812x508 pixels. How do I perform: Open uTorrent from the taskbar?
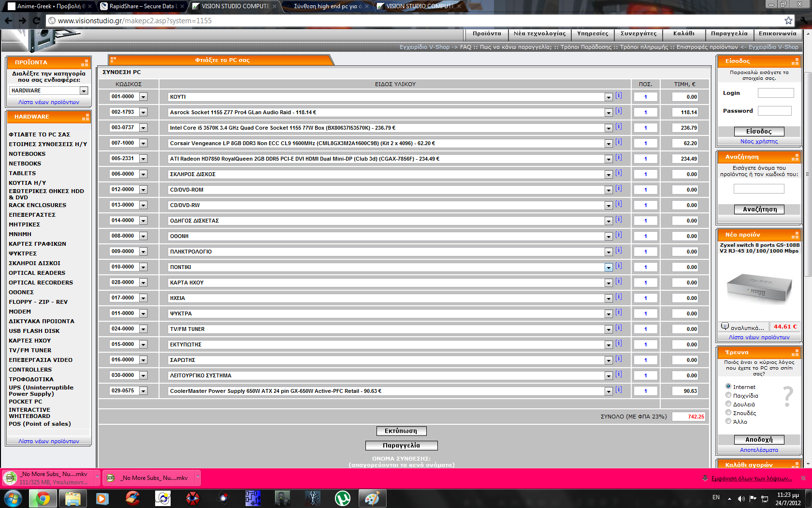coord(343,498)
